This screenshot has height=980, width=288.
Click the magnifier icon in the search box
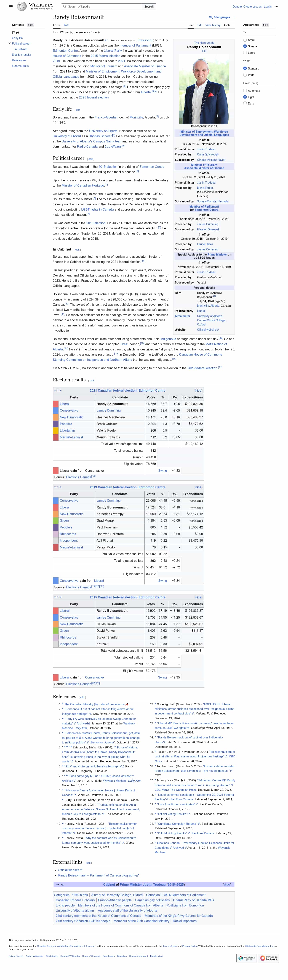click(x=65, y=6)
